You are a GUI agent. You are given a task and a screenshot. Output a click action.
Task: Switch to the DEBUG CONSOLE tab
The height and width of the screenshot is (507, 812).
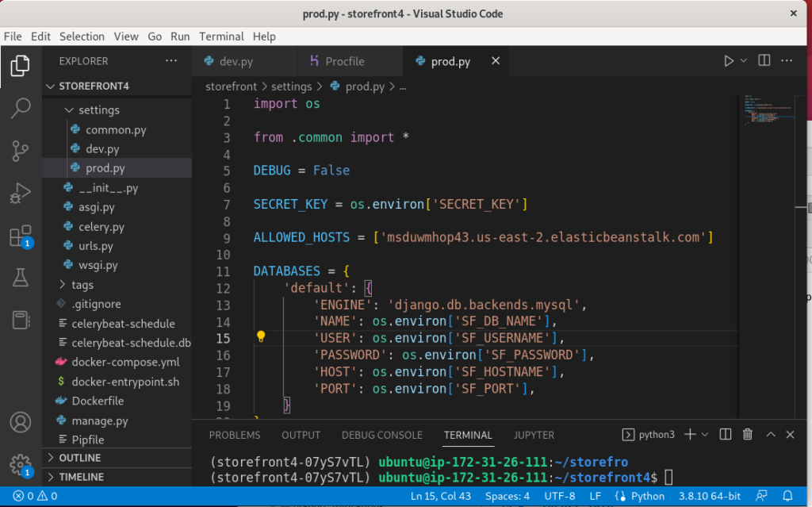point(382,435)
